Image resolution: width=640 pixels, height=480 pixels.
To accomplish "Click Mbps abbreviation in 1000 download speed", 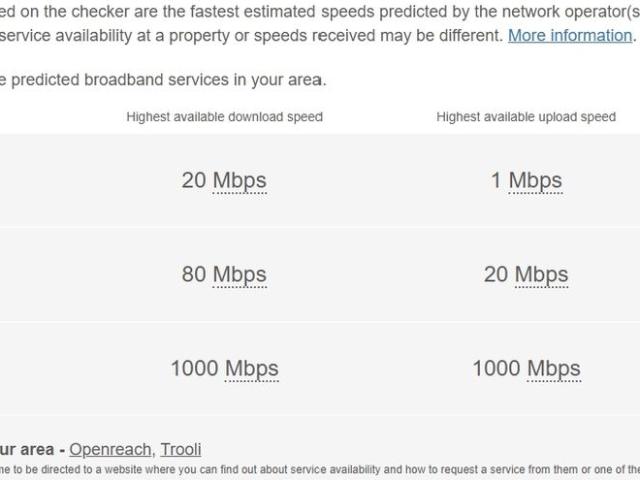I will 251,368.
